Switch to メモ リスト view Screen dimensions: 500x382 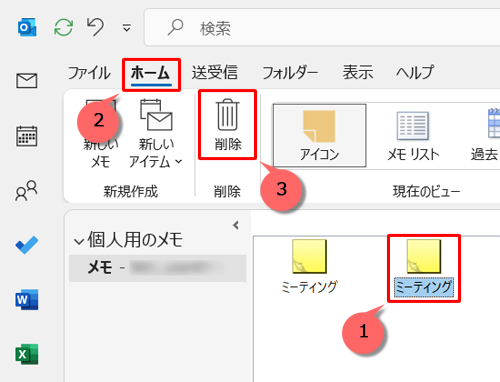(413, 135)
